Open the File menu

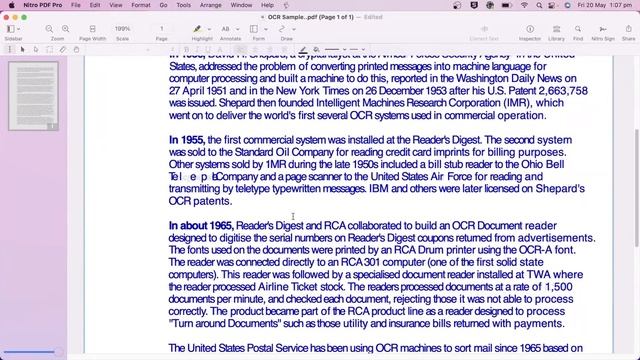coord(76,5)
